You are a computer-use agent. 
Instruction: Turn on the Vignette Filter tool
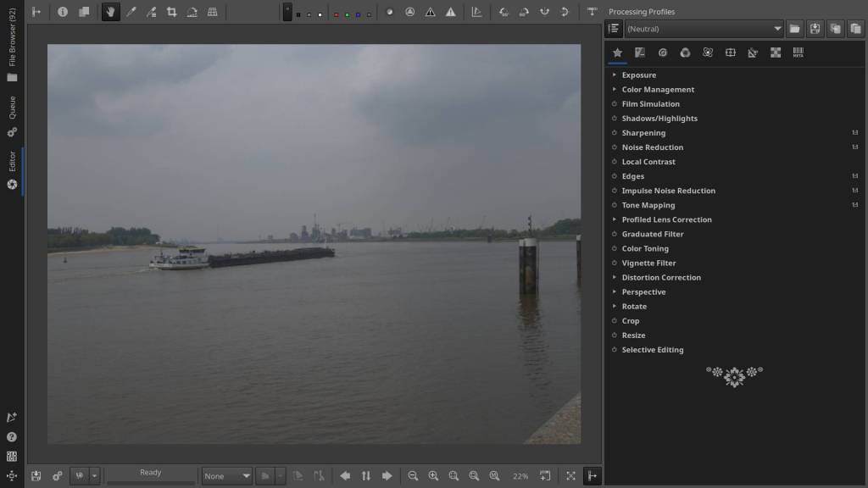click(x=615, y=263)
